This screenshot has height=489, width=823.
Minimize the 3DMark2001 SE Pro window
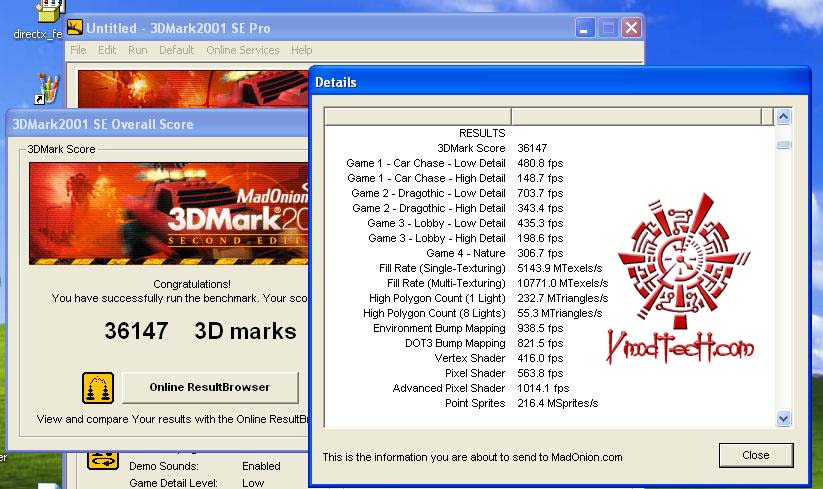coord(584,27)
